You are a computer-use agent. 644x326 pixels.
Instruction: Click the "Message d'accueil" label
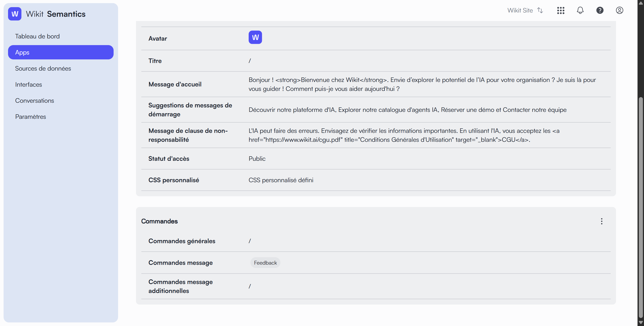[x=175, y=84]
